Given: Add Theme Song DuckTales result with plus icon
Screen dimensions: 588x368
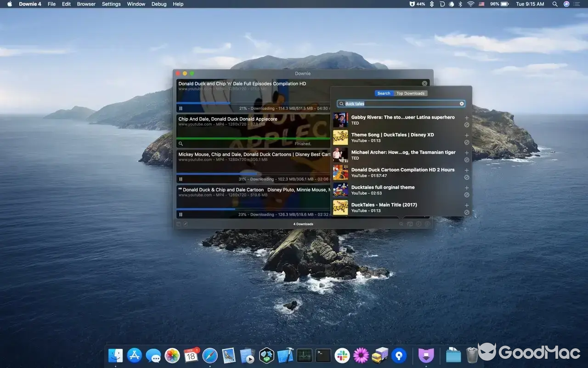Looking at the screenshot, I should click(x=467, y=136).
